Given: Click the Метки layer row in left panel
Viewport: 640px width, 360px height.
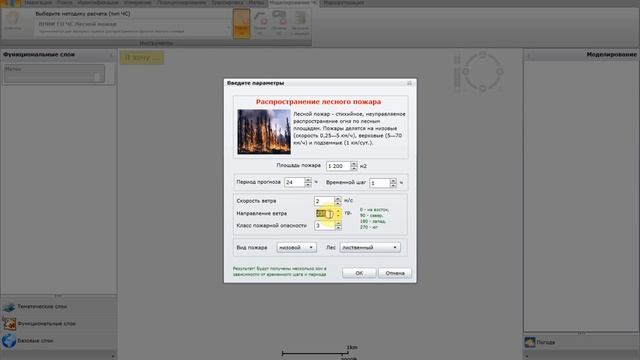Looking at the screenshot, I should coord(54,73).
